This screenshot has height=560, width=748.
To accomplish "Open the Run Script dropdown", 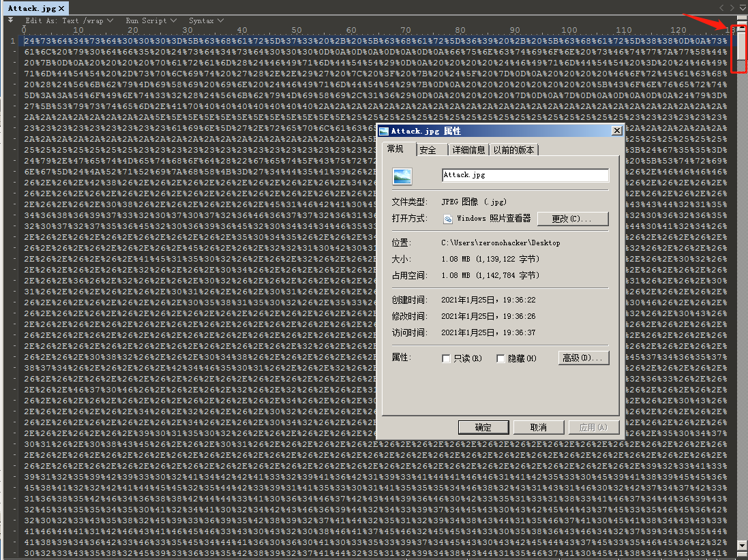I will coord(151,20).
